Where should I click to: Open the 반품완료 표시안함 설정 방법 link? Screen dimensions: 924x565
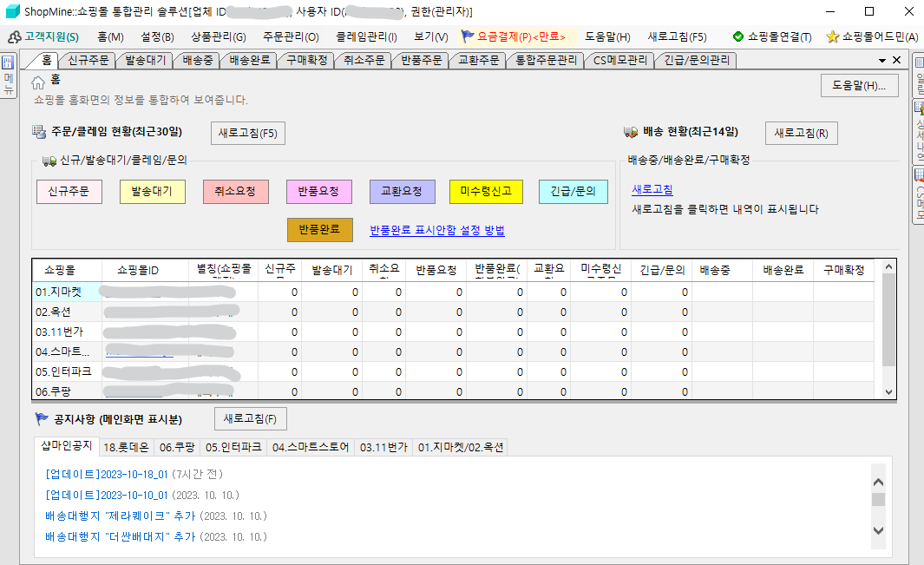pos(437,230)
